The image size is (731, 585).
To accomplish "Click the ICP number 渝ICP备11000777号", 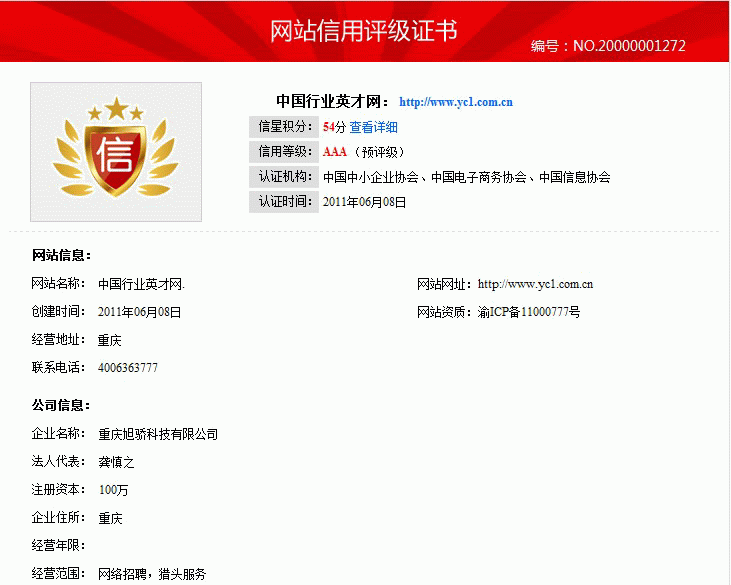I will pyautogui.click(x=529, y=312).
